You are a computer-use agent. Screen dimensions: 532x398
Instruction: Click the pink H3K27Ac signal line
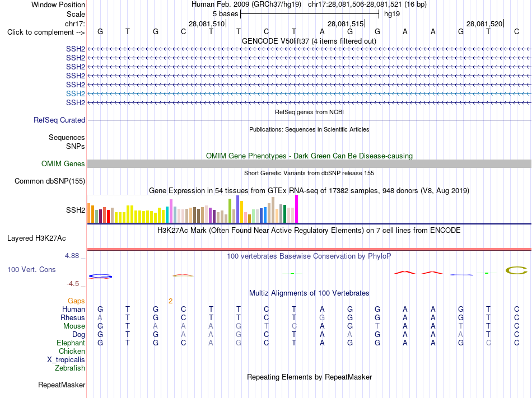click(x=309, y=249)
